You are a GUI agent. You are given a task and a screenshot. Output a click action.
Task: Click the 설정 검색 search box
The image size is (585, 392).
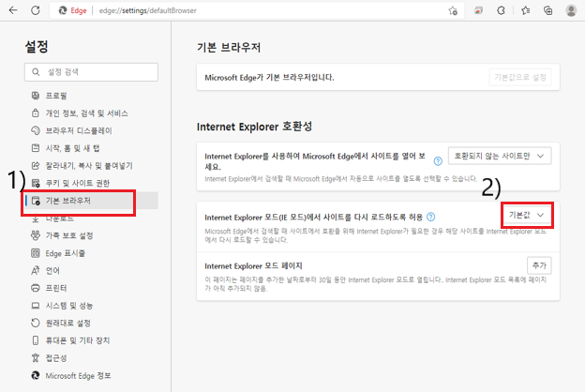(92, 72)
